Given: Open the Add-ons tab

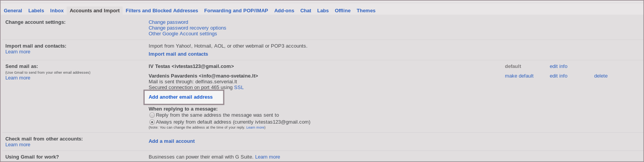Looking at the screenshot, I should [x=284, y=11].
